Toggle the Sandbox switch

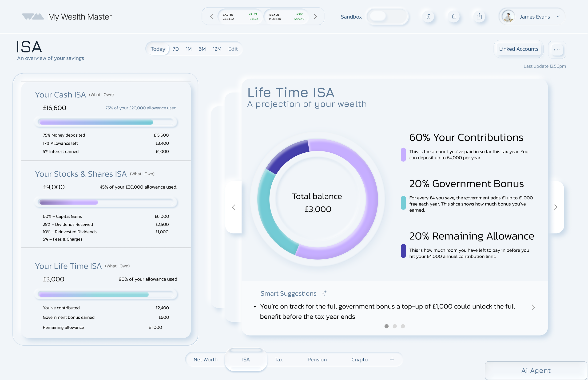(387, 16)
